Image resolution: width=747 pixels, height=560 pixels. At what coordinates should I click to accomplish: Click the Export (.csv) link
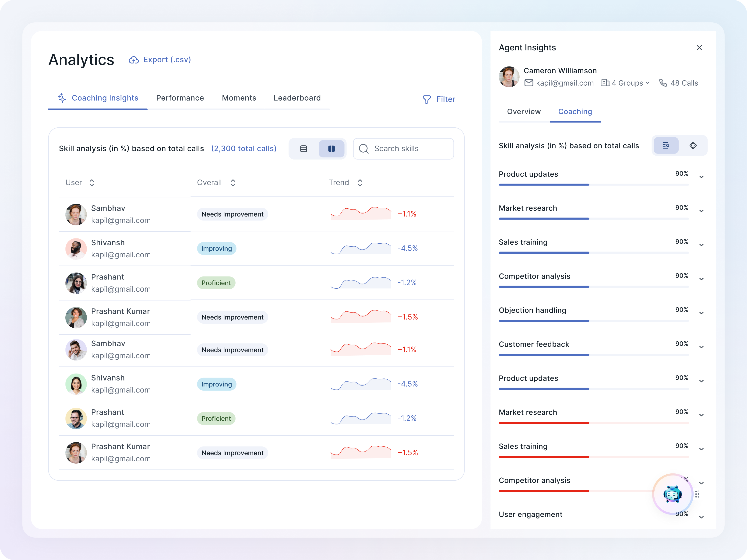tap(167, 60)
